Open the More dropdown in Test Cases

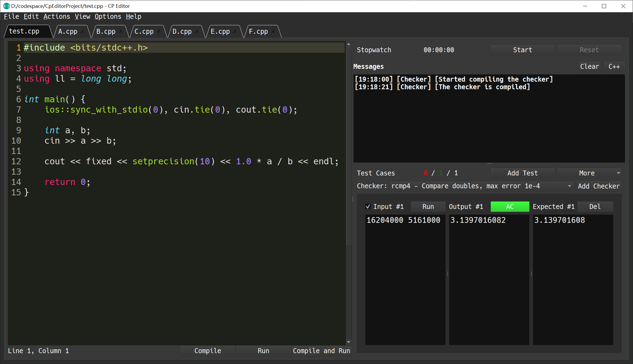[589, 173]
